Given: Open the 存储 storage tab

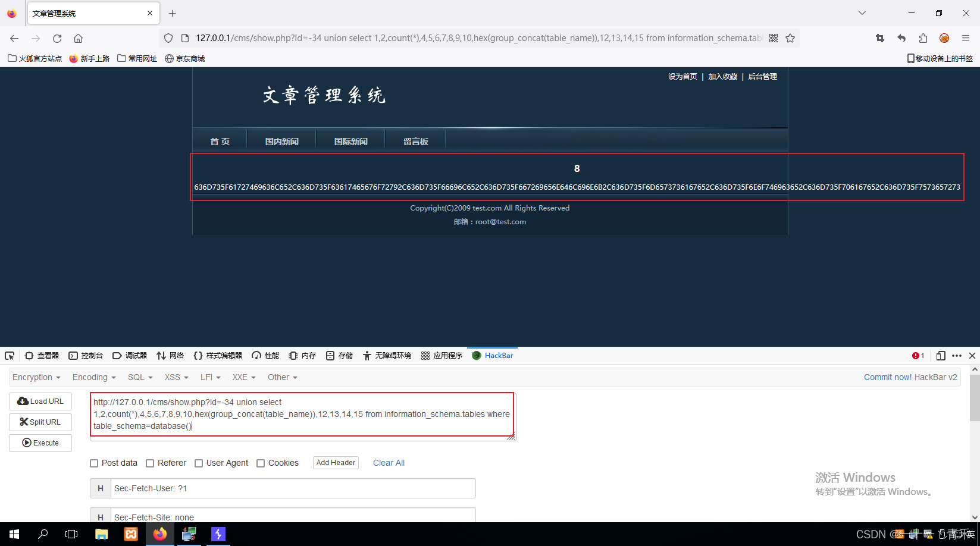Looking at the screenshot, I should pyautogui.click(x=339, y=356).
